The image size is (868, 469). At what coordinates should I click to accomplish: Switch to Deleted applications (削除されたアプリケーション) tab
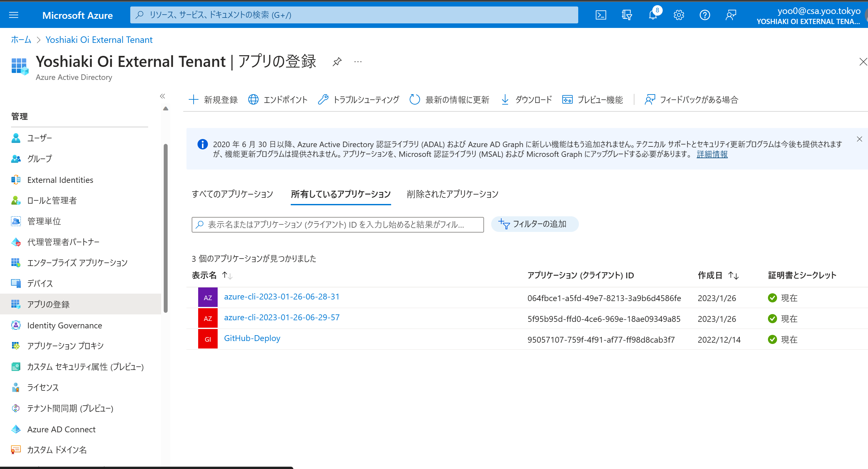click(452, 194)
